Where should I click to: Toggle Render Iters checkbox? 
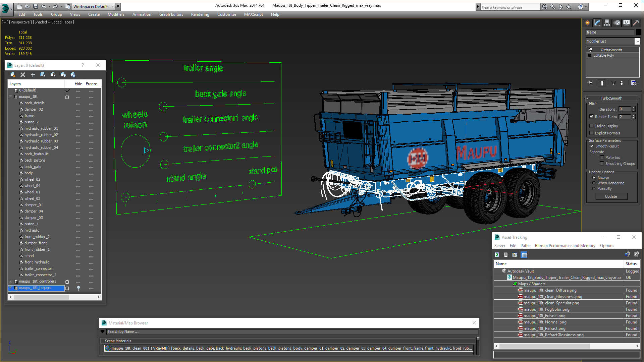click(591, 117)
